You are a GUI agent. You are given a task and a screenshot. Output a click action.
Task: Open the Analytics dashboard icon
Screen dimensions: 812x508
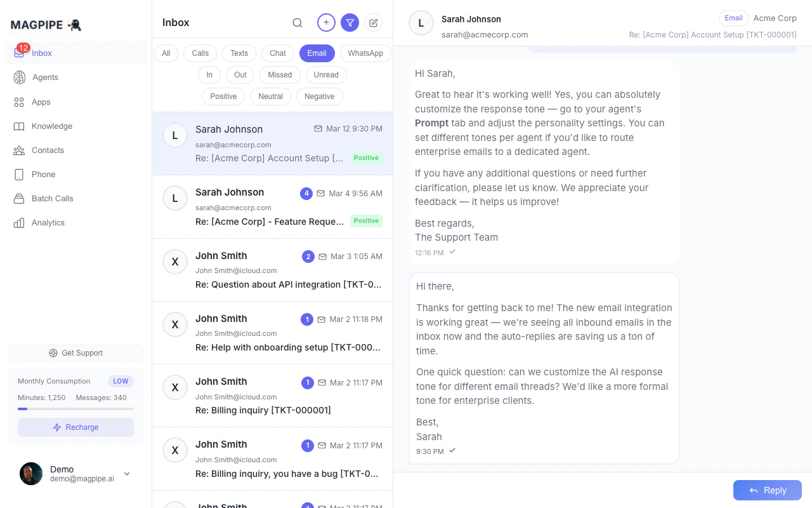48,223
